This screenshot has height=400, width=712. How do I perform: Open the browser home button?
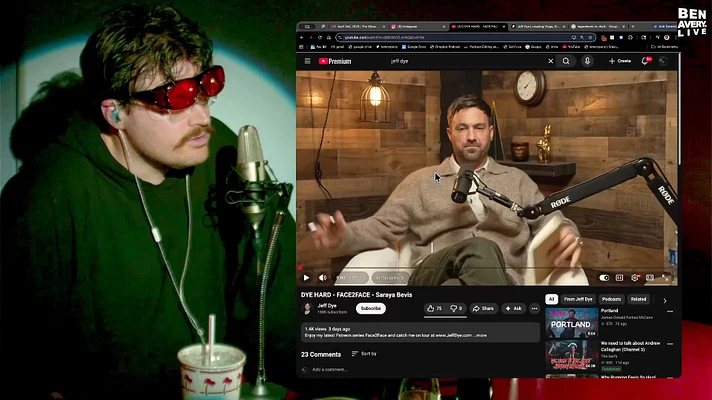(x=329, y=37)
